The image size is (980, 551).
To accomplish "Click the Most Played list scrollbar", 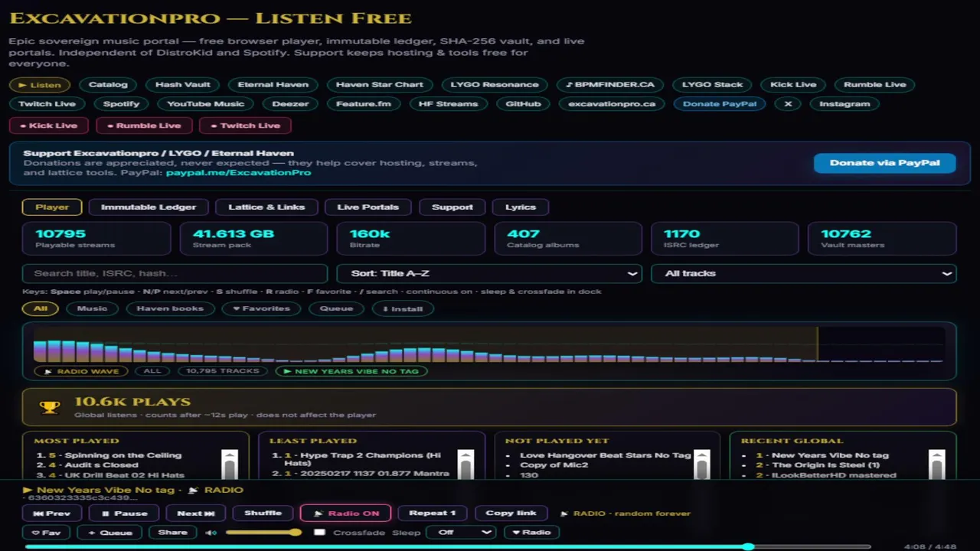I will pos(230,464).
